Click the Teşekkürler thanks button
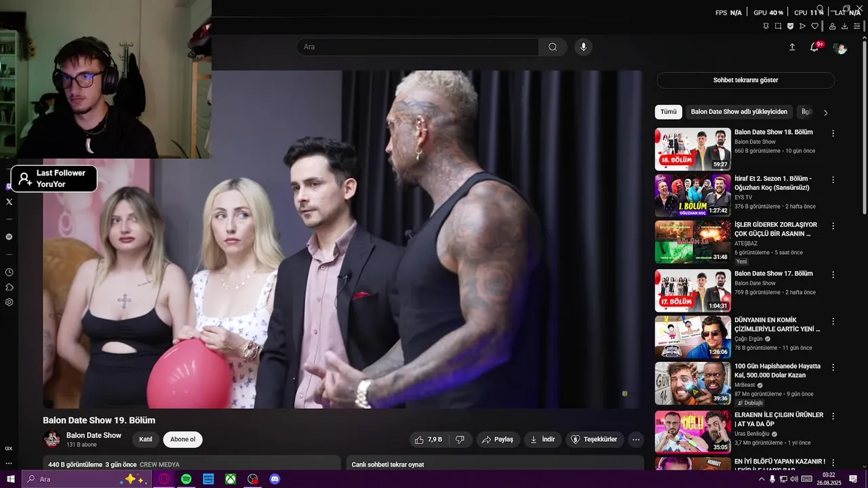 (x=595, y=439)
